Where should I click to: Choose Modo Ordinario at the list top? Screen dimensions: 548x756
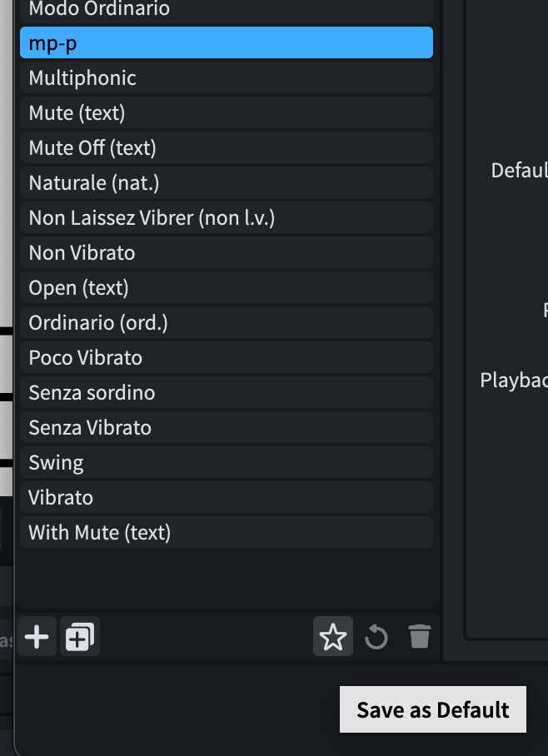(226, 10)
